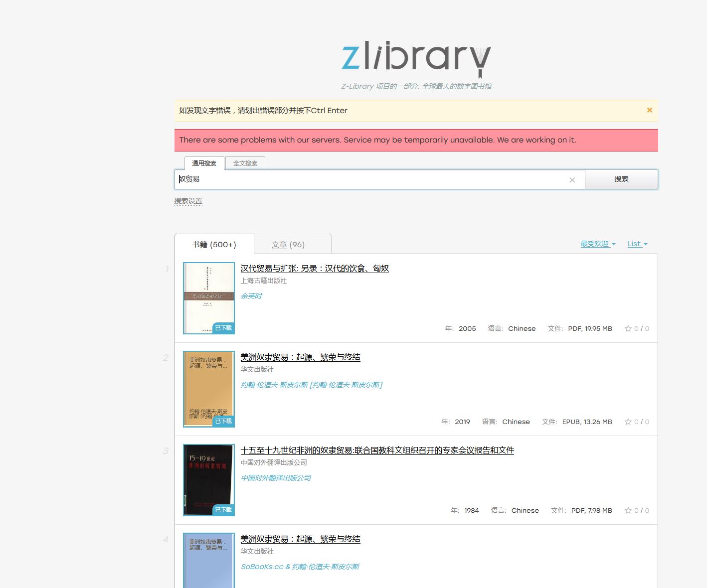This screenshot has height=588, width=707.
Task: Click publisher 华文出版社 in result 2
Action: click(x=257, y=369)
